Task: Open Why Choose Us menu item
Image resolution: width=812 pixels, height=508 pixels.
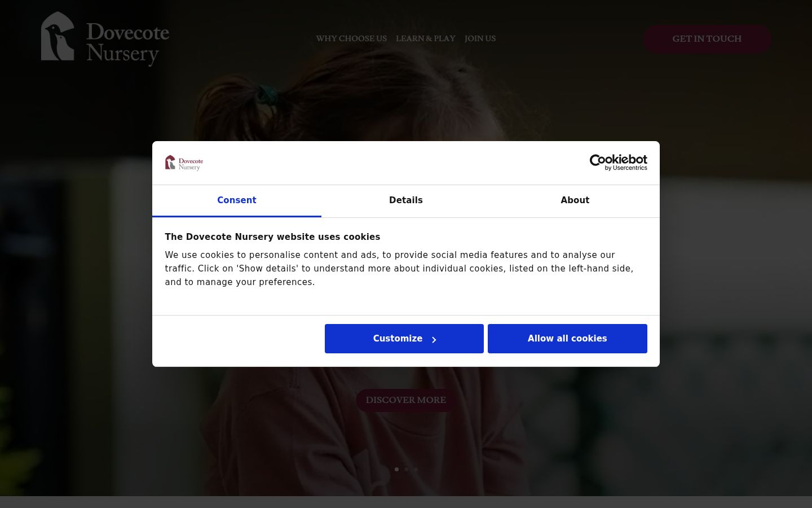Action: pos(351,38)
